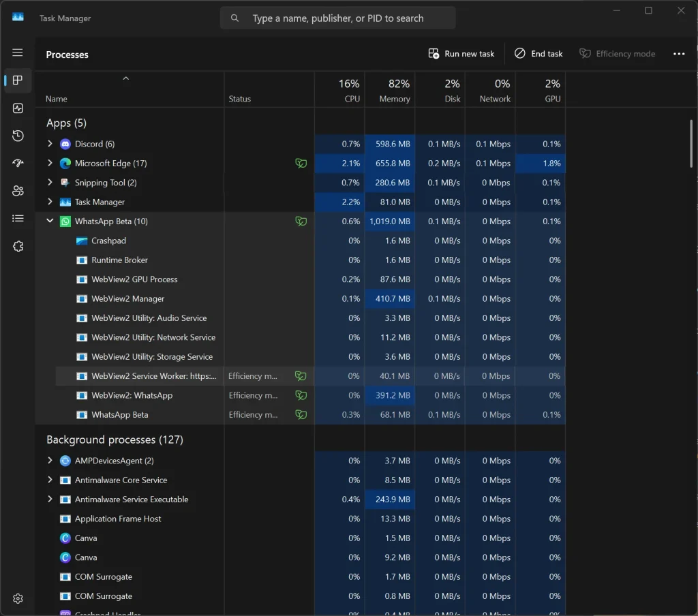This screenshot has width=698, height=616.
Task: Expand the Antimalware Service Executable row
Action: tap(50, 499)
